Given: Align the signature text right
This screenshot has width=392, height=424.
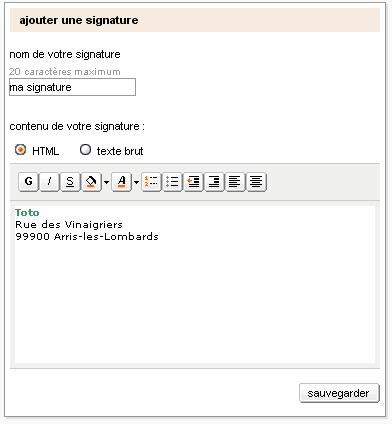Looking at the screenshot, I should [x=214, y=182].
